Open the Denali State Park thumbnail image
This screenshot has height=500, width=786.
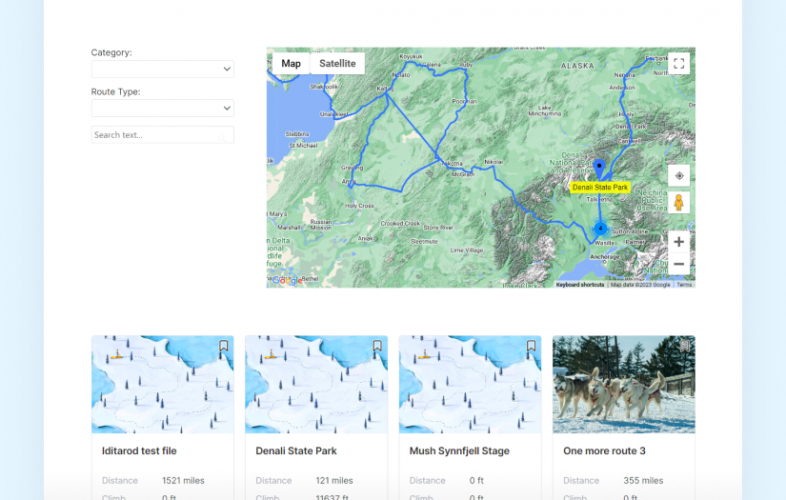point(316,384)
